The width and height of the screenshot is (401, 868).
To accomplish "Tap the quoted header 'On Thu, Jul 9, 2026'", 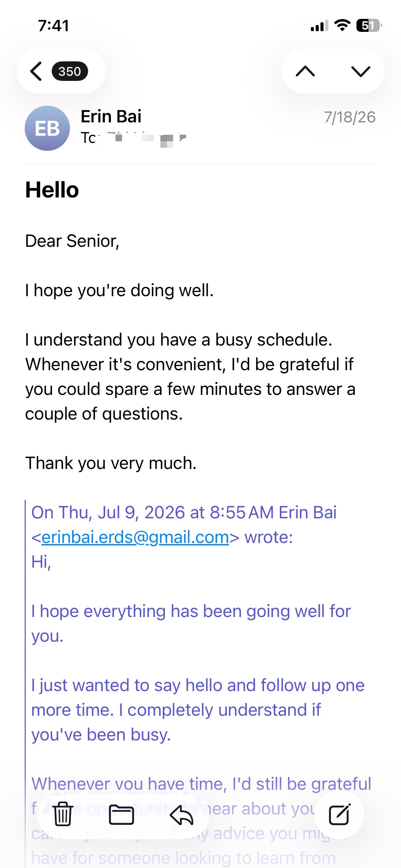I will point(108,513).
